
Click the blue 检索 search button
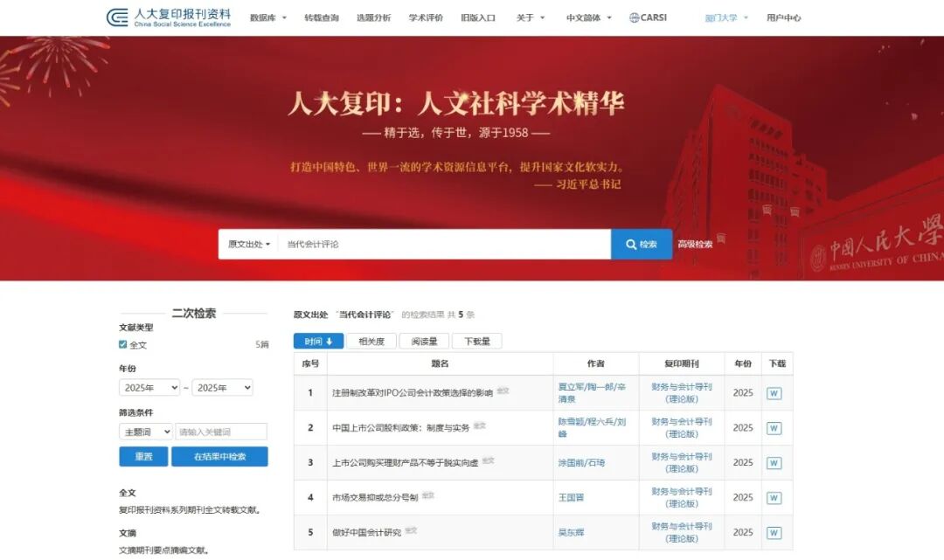642,245
